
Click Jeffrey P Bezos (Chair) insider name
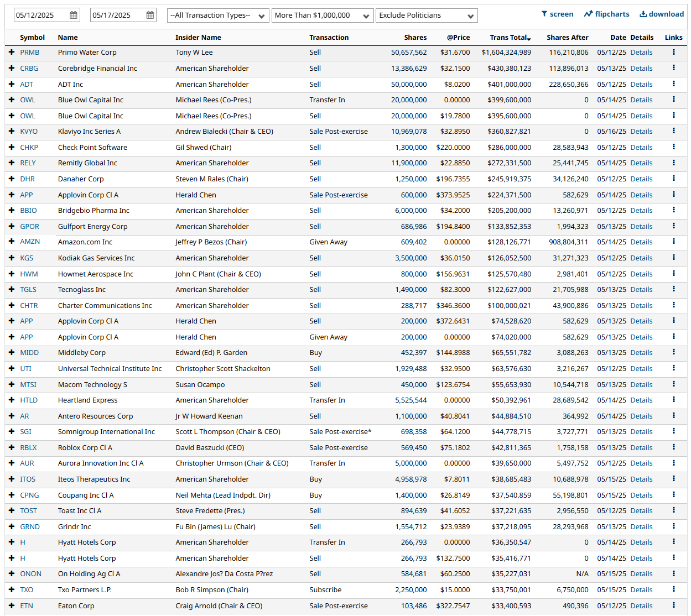(x=211, y=242)
